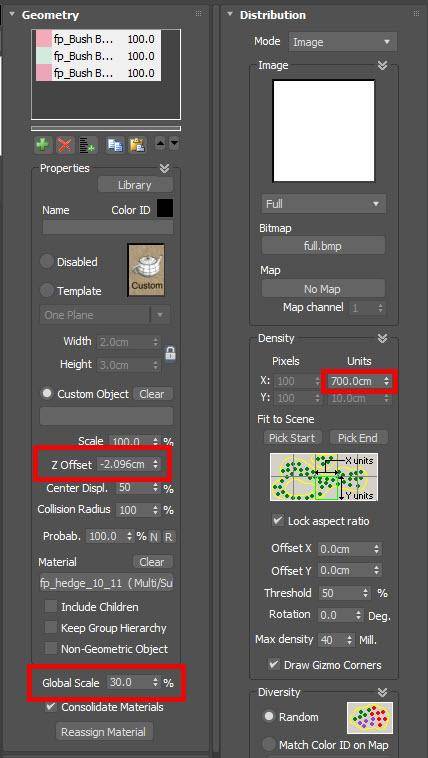Click the third fp_Bush list item
428x758 pixels.
pyautogui.click(x=98, y=73)
